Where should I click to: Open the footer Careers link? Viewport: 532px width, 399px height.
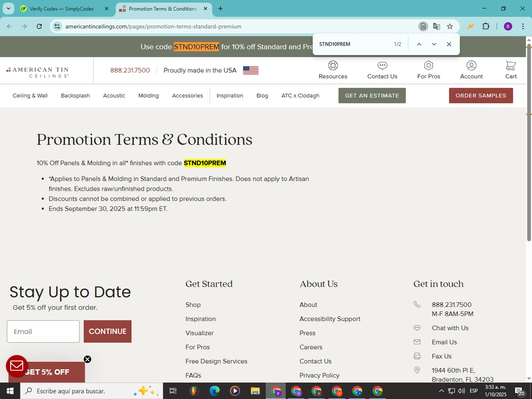(311, 347)
